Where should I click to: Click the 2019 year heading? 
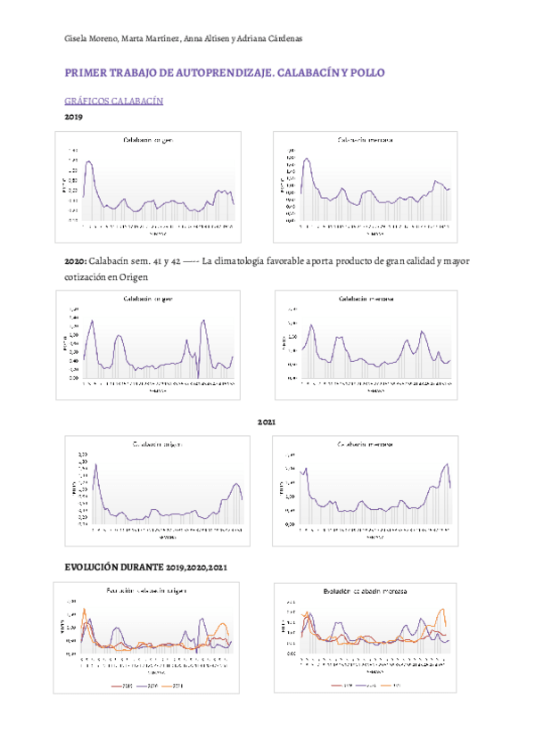[x=74, y=117]
